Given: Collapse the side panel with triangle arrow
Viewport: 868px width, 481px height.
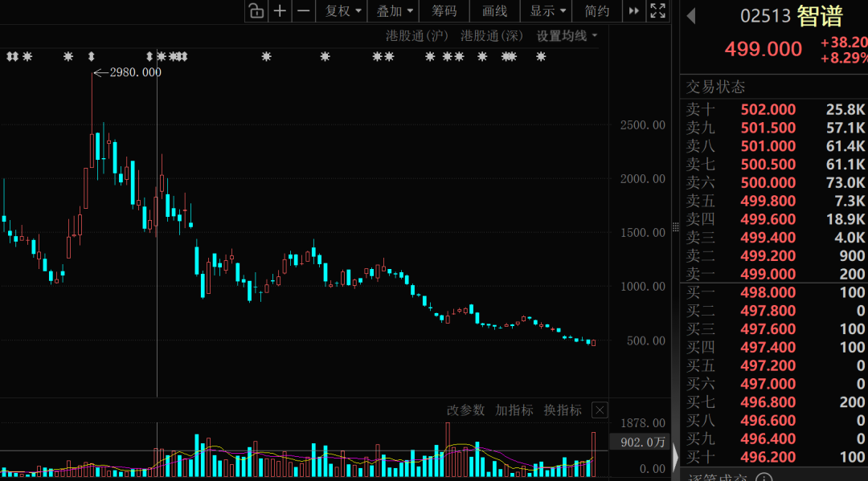Looking at the screenshot, I should click(x=675, y=457).
